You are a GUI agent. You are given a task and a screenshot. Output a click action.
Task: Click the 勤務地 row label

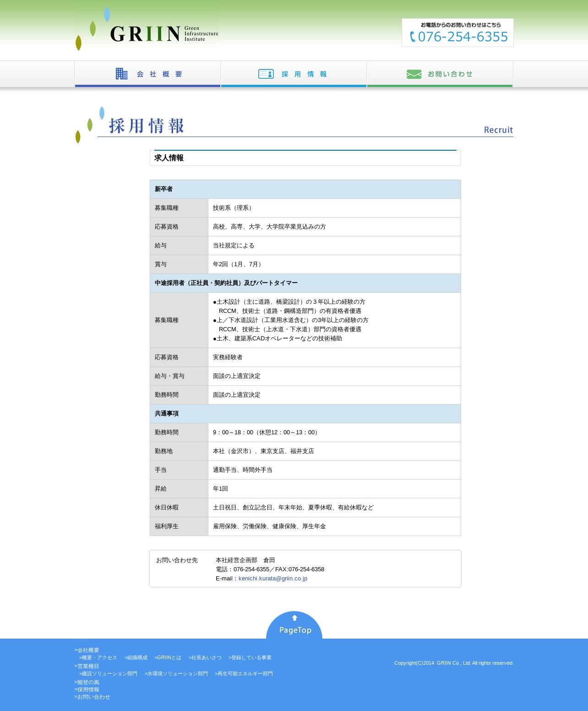[179, 451]
